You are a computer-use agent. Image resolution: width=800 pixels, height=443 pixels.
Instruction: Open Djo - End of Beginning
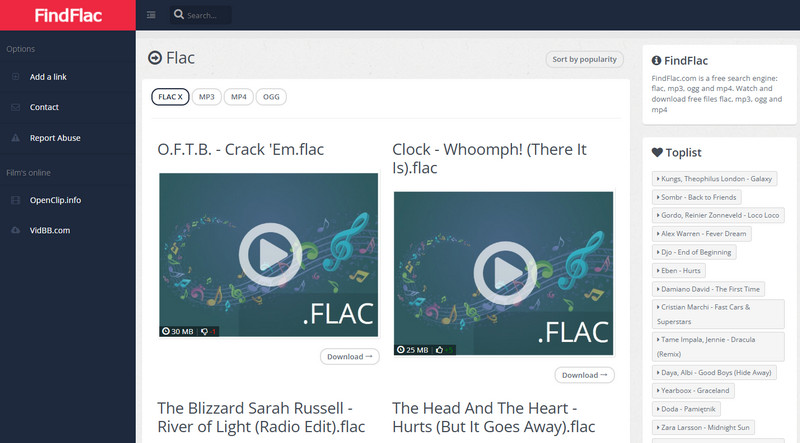[x=694, y=252]
